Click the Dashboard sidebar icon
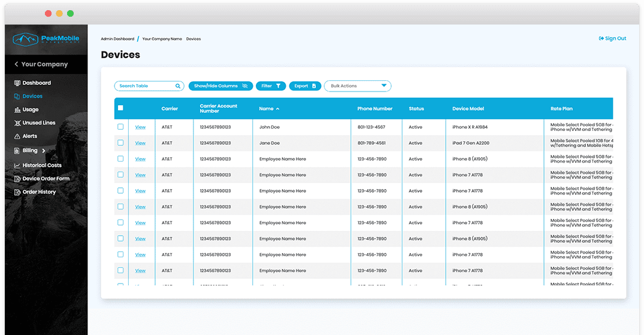644x335 pixels. tap(17, 83)
